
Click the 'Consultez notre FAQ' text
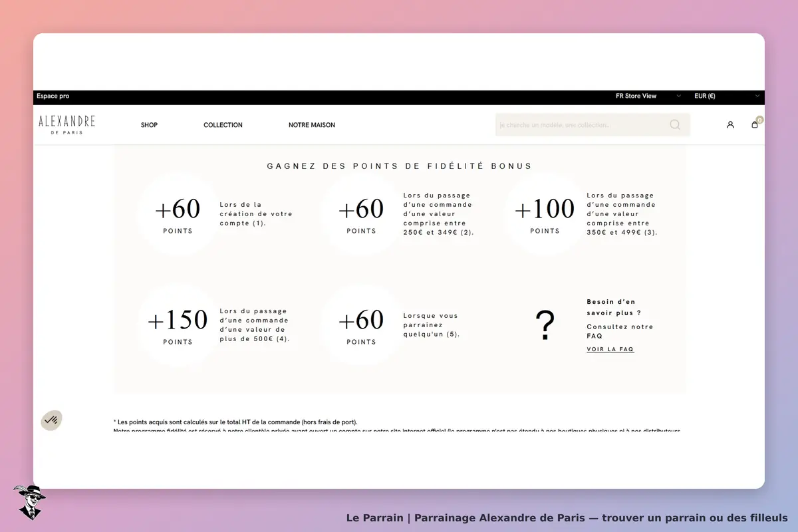click(620, 331)
